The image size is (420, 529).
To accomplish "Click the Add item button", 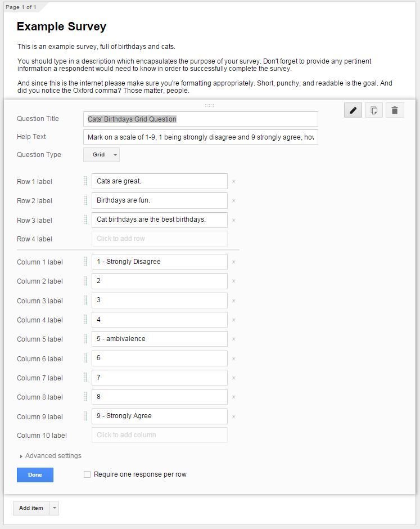I will click(31, 508).
